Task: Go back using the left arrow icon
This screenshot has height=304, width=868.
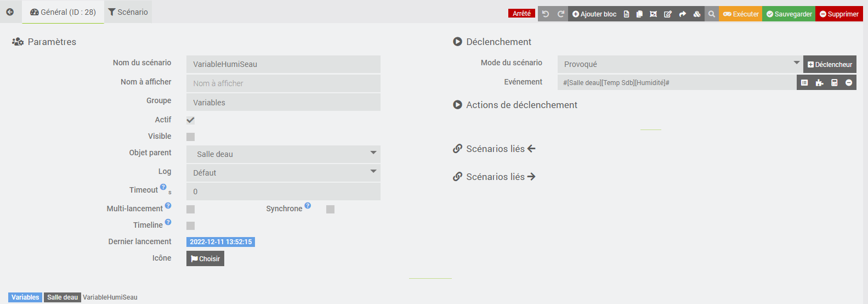Action: tap(10, 12)
